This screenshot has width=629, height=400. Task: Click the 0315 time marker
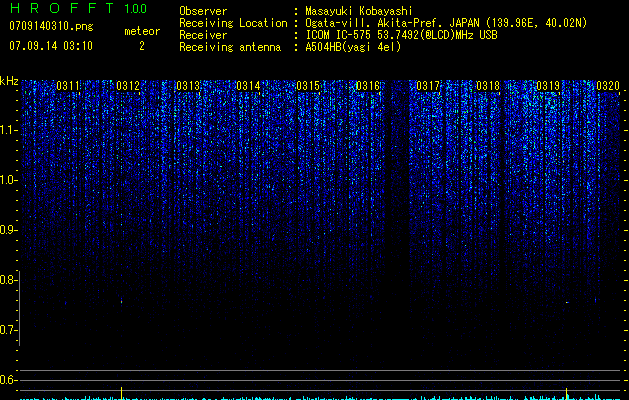308,86
